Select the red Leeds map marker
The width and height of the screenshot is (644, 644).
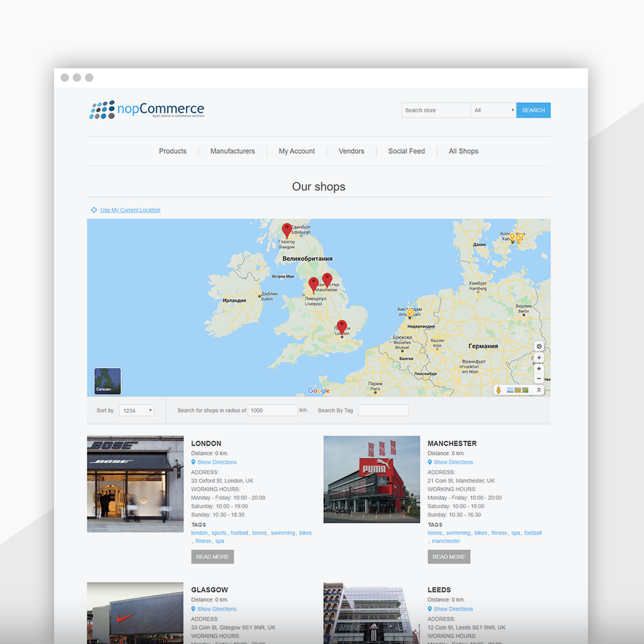click(327, 280)
